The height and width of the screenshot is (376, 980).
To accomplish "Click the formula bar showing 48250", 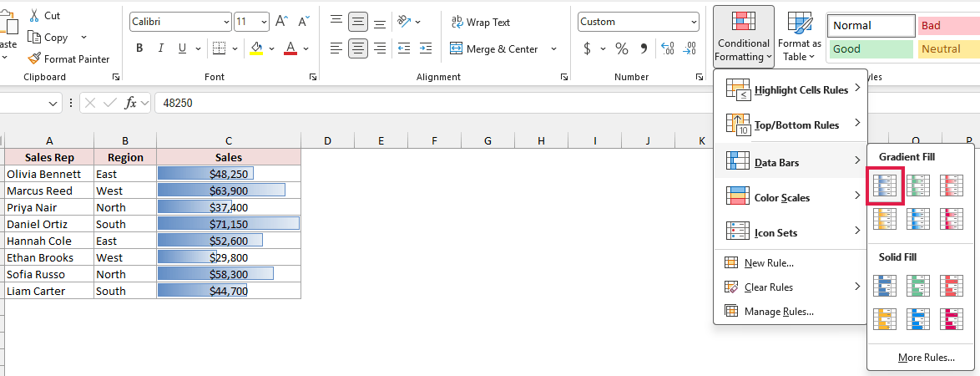I will [567, 104].
